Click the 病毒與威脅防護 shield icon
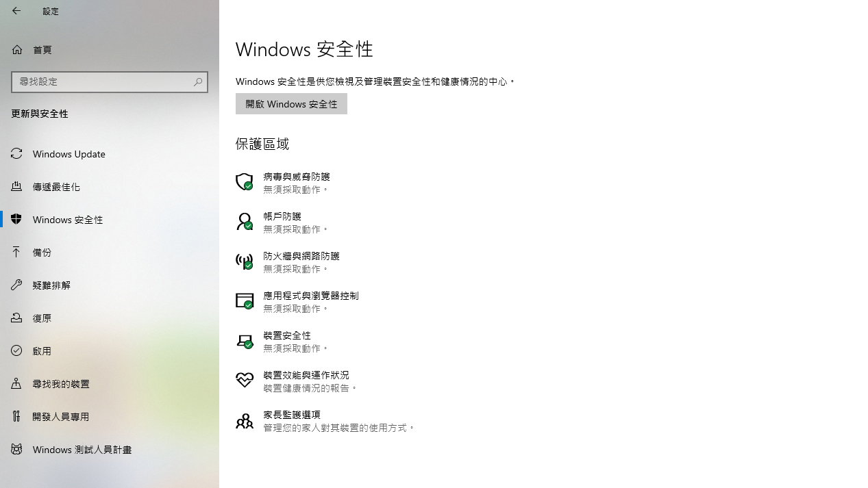The height and width of the screenshot is (488, 868). (x=245, y=181)
